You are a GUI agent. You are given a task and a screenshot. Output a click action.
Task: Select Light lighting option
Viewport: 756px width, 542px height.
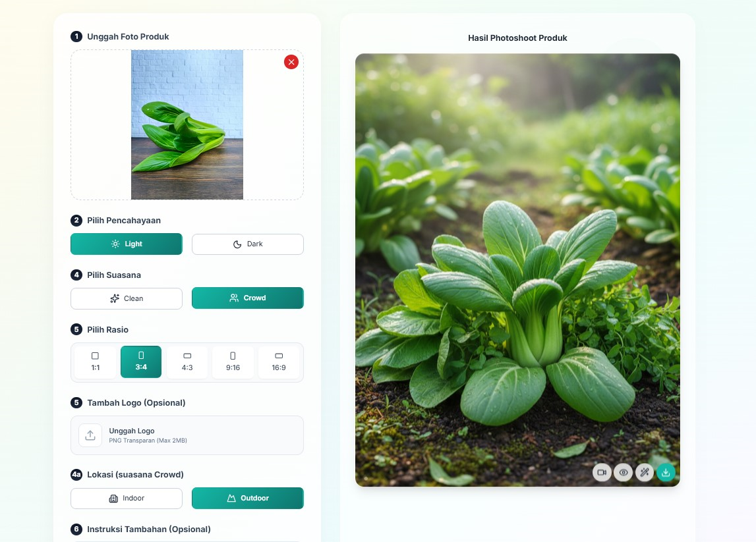(x=127, y=244)
